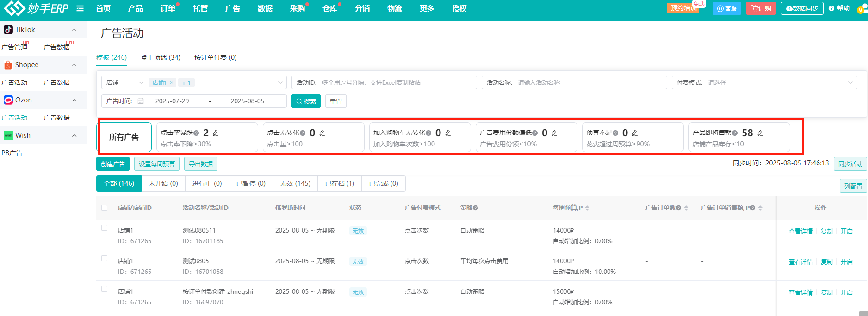This screenshot has height=316, width=868.
Task: Click the 预算不足 pencil edit icon
Action: [x=635, y=133]
